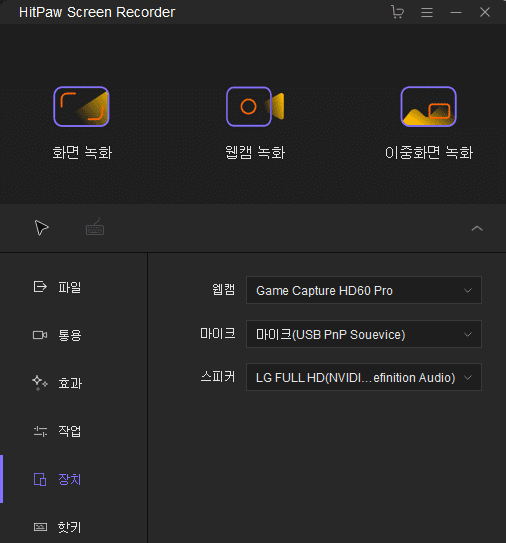Select the 장치 device tab

(x=57, y=479)
